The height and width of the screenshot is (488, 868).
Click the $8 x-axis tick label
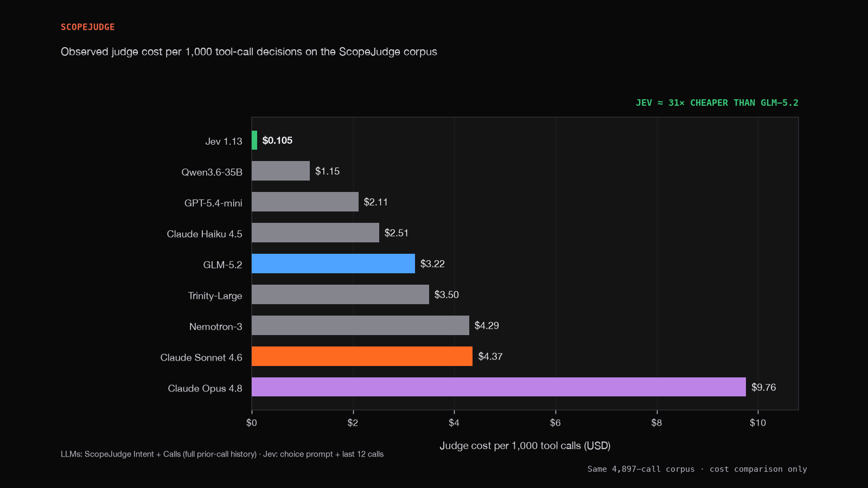click(x=656, y=423)
